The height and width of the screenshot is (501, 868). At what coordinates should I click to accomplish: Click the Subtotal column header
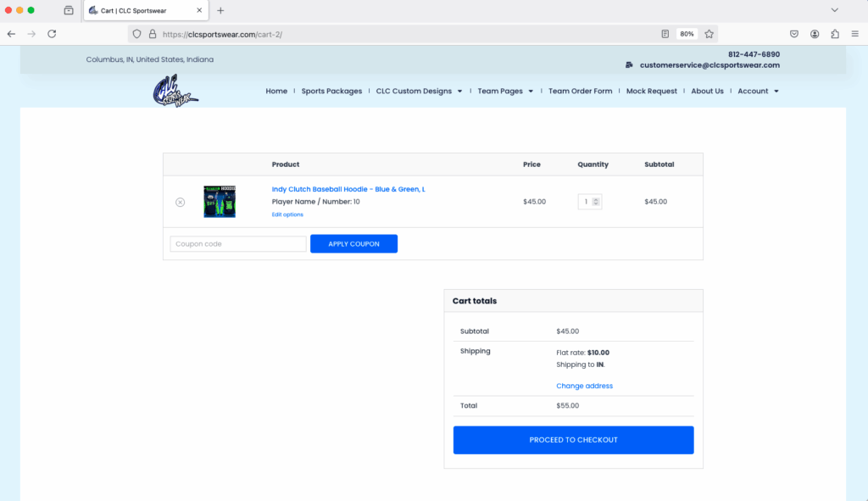point(659,164)
